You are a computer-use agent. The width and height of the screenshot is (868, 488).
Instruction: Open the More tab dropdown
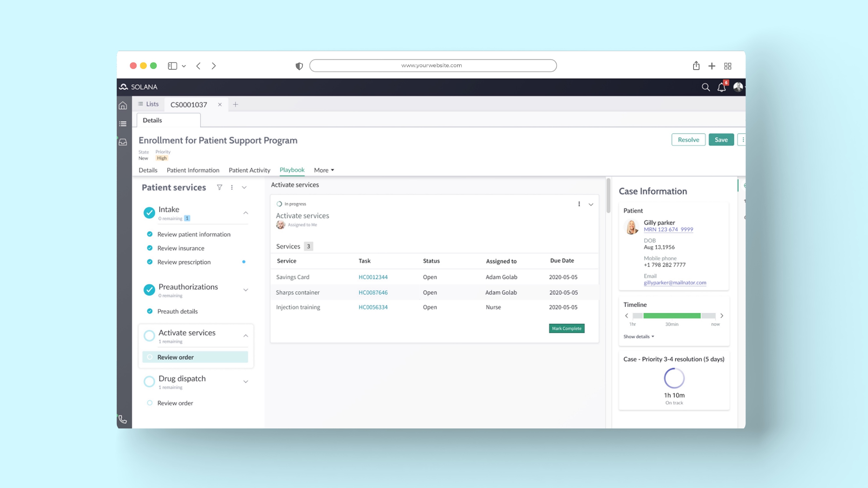pyautogui.click(x=323, y=170)
